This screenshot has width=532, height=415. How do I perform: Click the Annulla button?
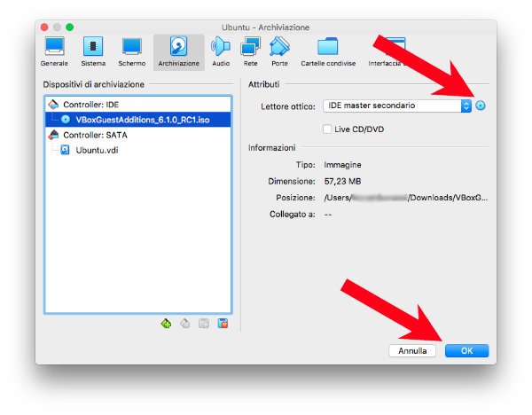pos(412,351)
